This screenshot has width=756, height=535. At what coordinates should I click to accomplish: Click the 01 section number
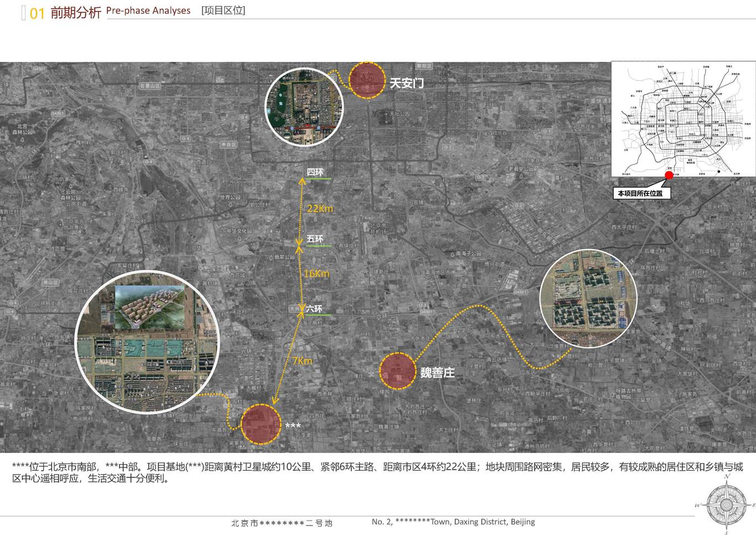coord(37,14)
